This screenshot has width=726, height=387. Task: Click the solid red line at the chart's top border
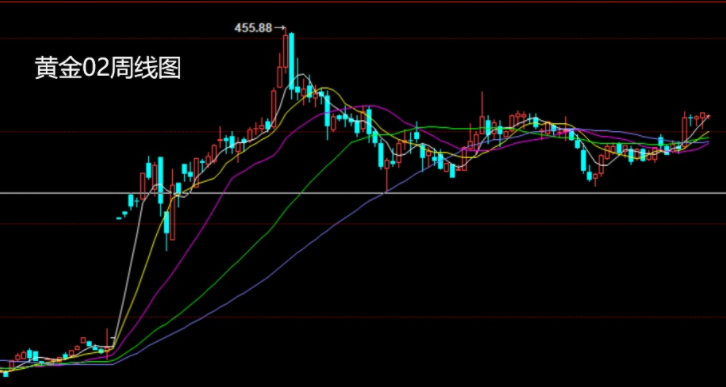[363, 2]
